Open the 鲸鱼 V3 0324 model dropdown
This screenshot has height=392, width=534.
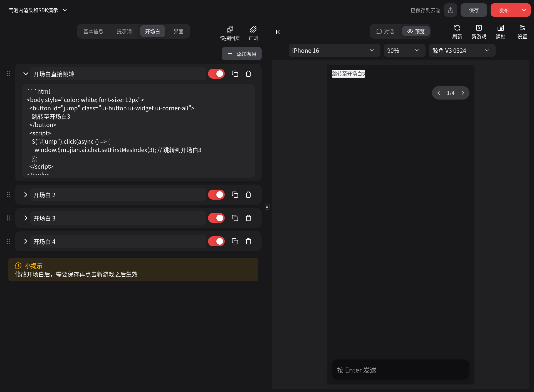[462, 50]
